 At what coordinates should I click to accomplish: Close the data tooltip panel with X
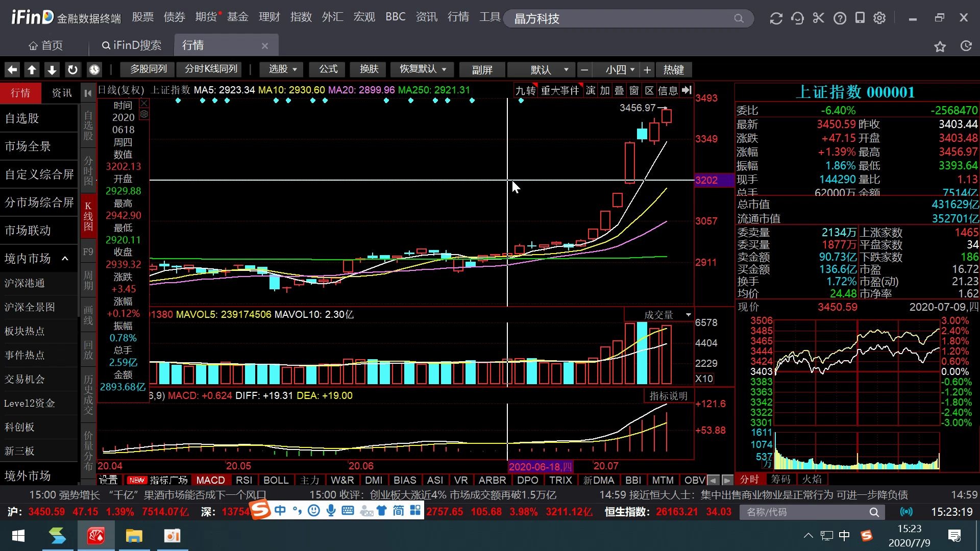click(x=144, y=103)
